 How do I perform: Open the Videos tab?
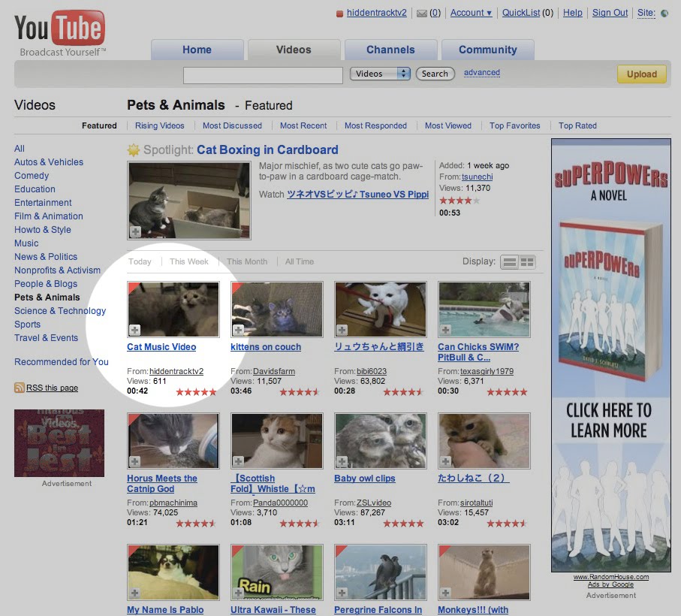[294, 50]
